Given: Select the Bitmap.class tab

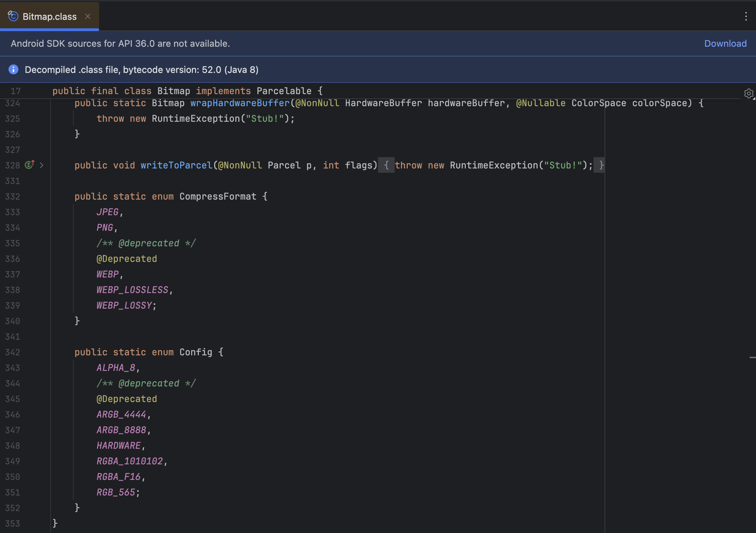Looking at the screenshot, I should point(50,16).
